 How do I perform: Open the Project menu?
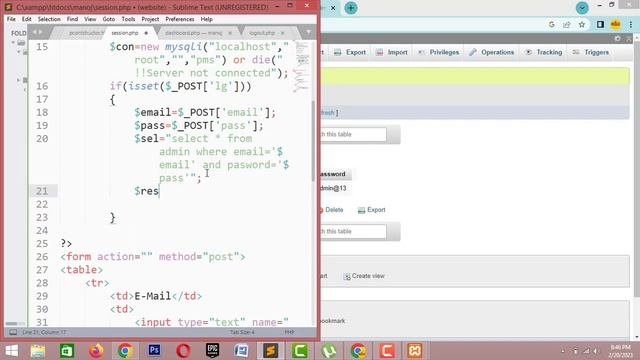(150, 19)
